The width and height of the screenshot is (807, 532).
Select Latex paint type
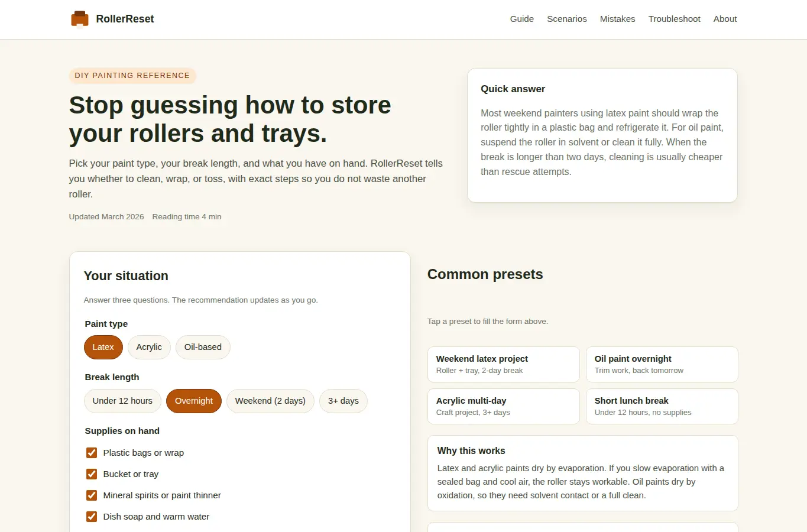tap(103, 347)
